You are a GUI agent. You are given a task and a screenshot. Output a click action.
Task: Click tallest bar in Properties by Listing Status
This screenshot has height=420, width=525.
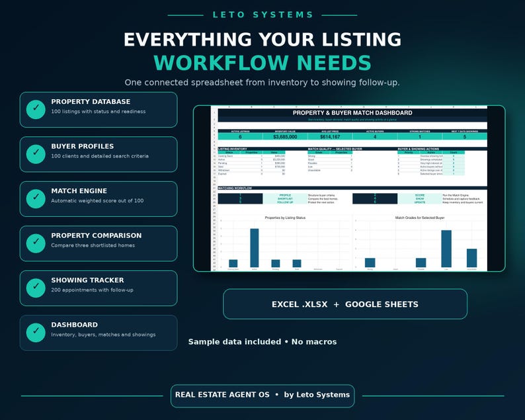tap(255, 248)
